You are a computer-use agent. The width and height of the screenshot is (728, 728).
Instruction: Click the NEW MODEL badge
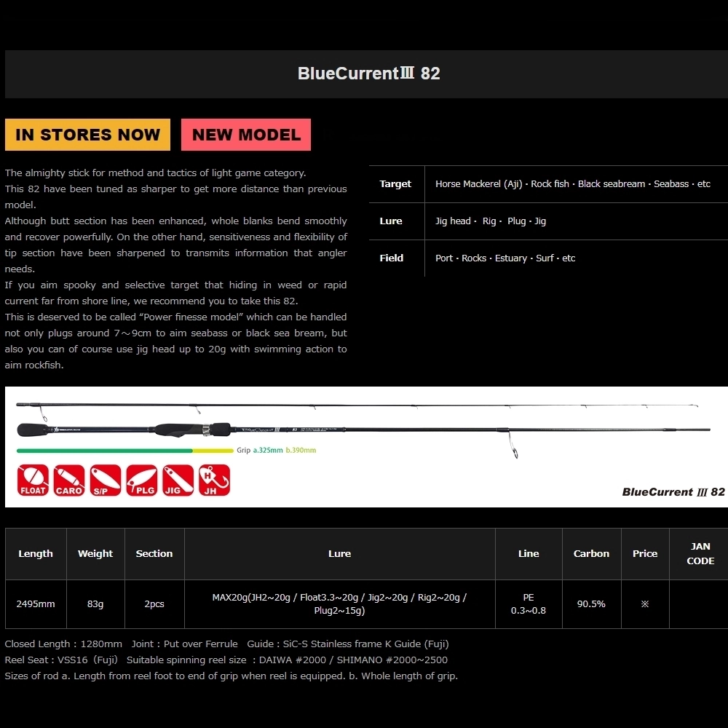[246, 135]
